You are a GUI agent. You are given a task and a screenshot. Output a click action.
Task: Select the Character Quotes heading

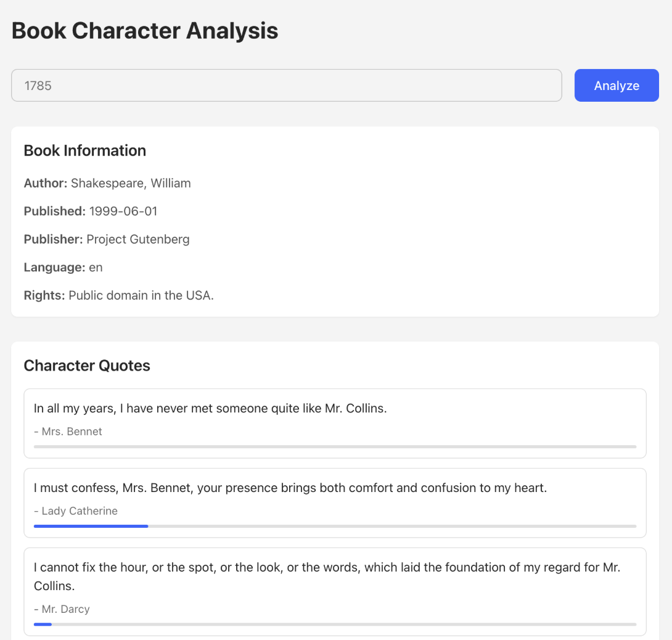click(87, 366)
